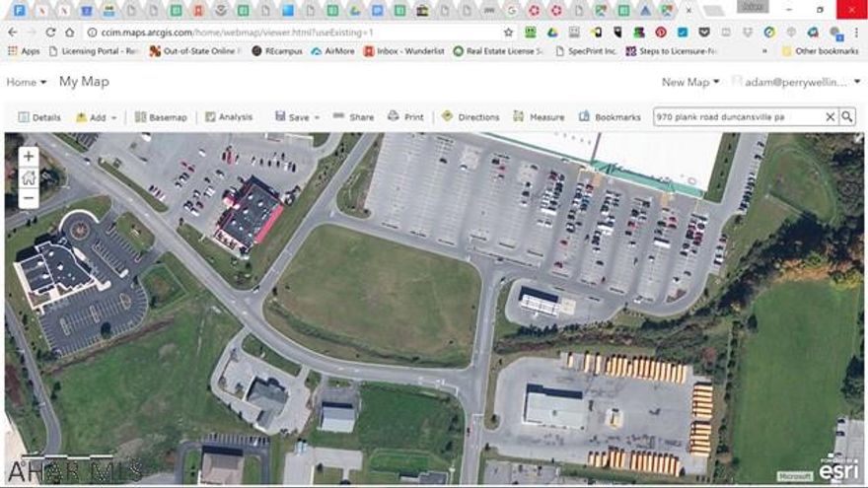Switch to the Google tab
This screenshot has height=488, width=868.
511,11
